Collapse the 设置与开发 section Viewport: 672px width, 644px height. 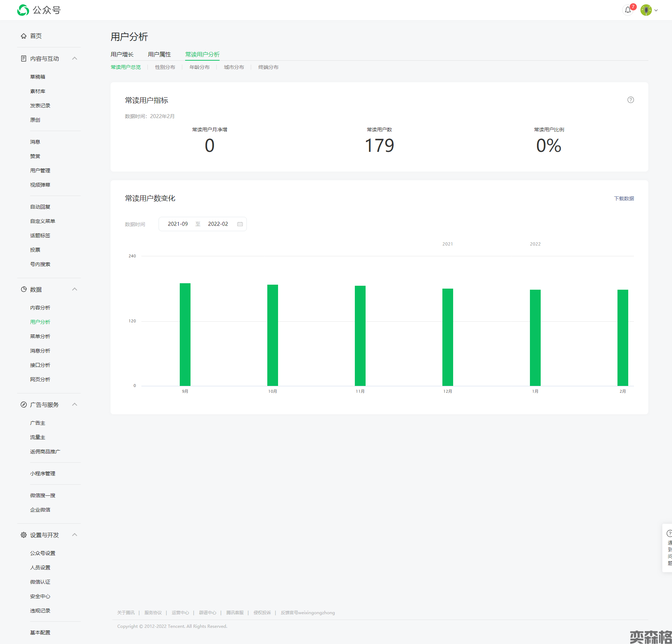point(75,535)
